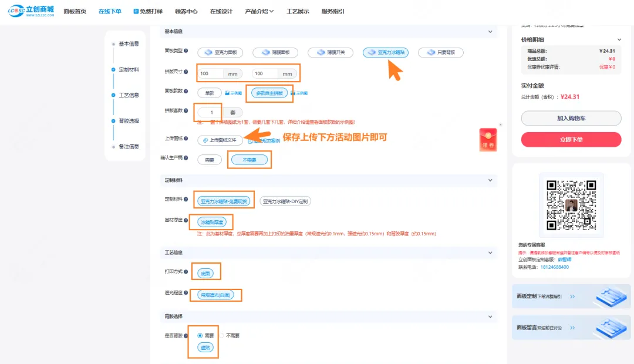Choose 需要 for 确认生产稿
Viewport: 634px width, 364px height.
click(210, 159)
